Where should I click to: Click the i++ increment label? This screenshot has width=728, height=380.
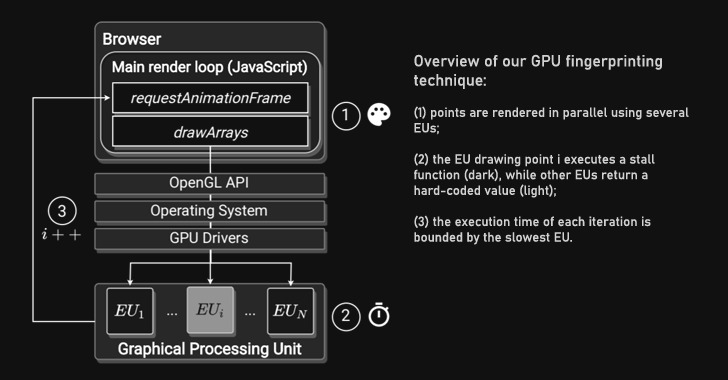pyautogui.click(x=61, y=235)
